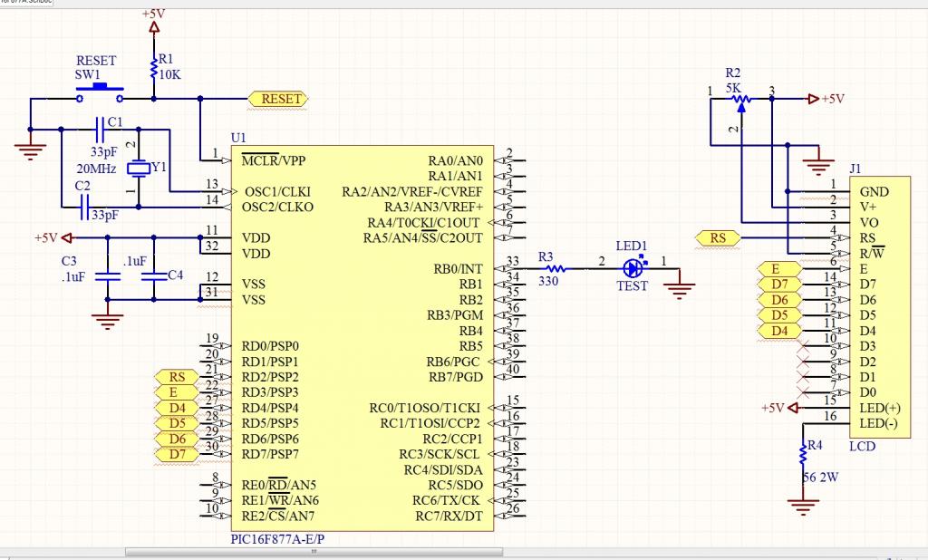928x560 pixels.
Task: Click the blue TEST LED1 symbol
Action: coord(633,268)
